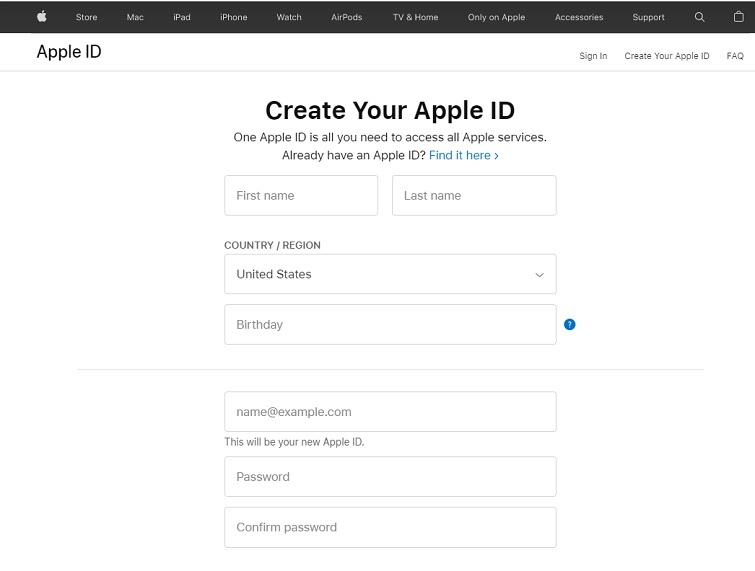Viewport: 755px width, 571px height.
Task: Open the Support menu item
Action: (649, 17)
